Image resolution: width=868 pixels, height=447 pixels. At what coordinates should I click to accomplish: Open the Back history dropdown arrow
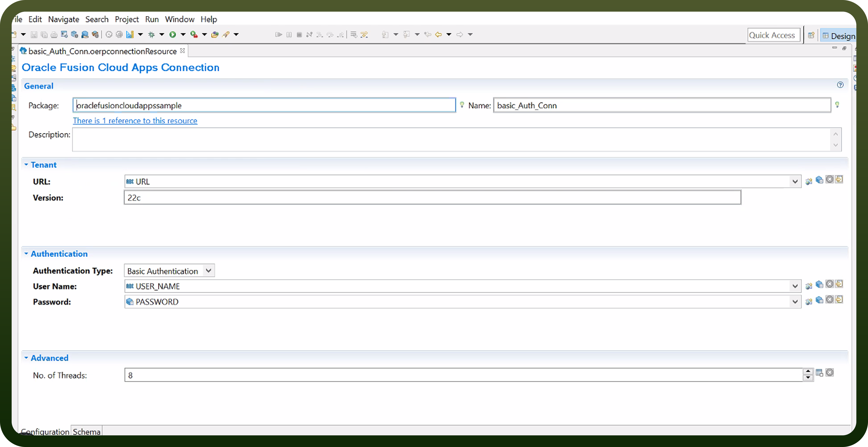(449, 34)
